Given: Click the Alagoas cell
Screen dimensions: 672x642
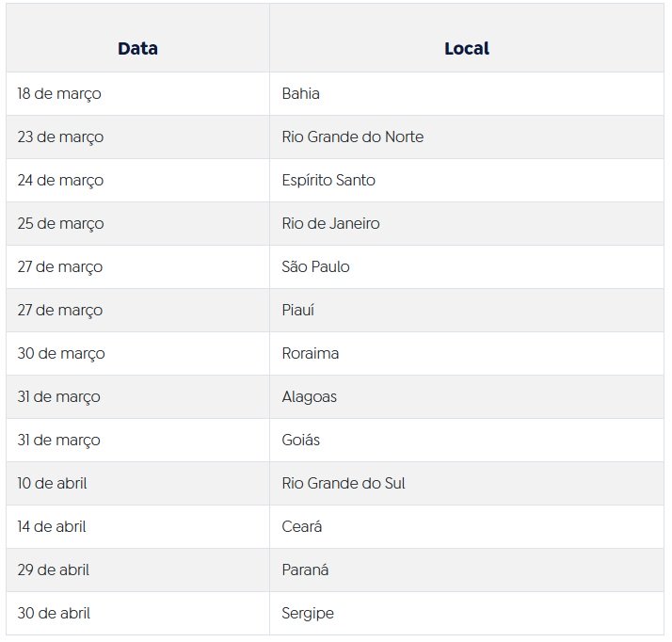Looking at the screenshot, I should coord(310,397).
